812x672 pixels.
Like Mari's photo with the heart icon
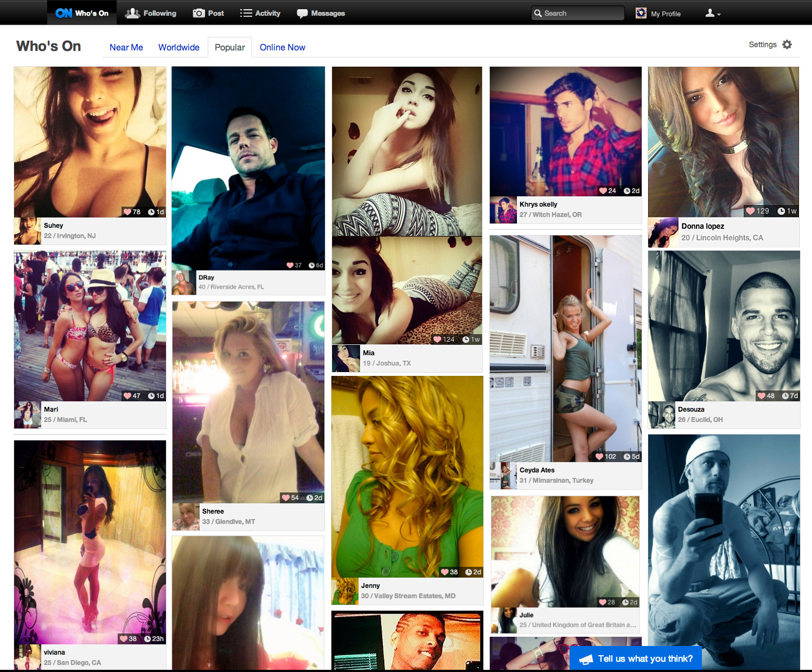click(x=127, y=396)
